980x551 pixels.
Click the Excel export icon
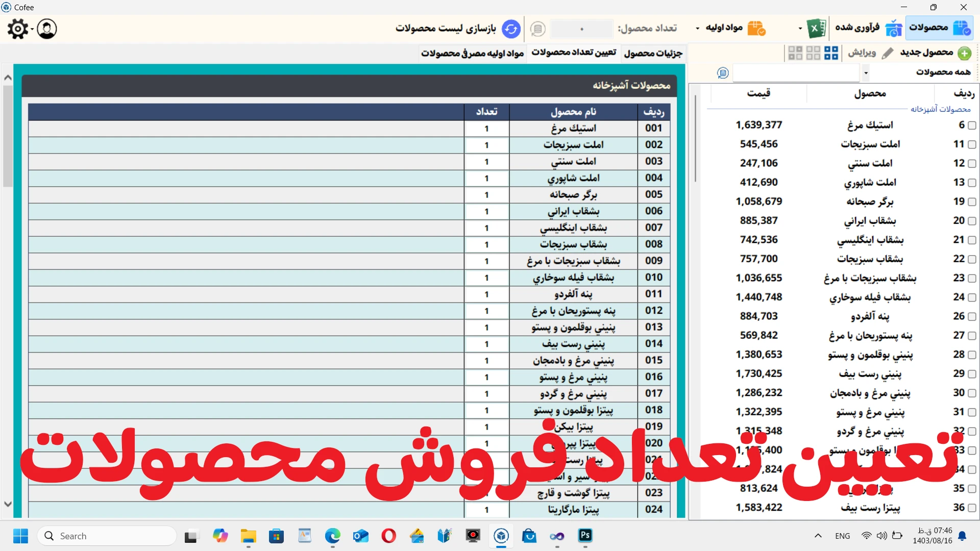(817, 29)
